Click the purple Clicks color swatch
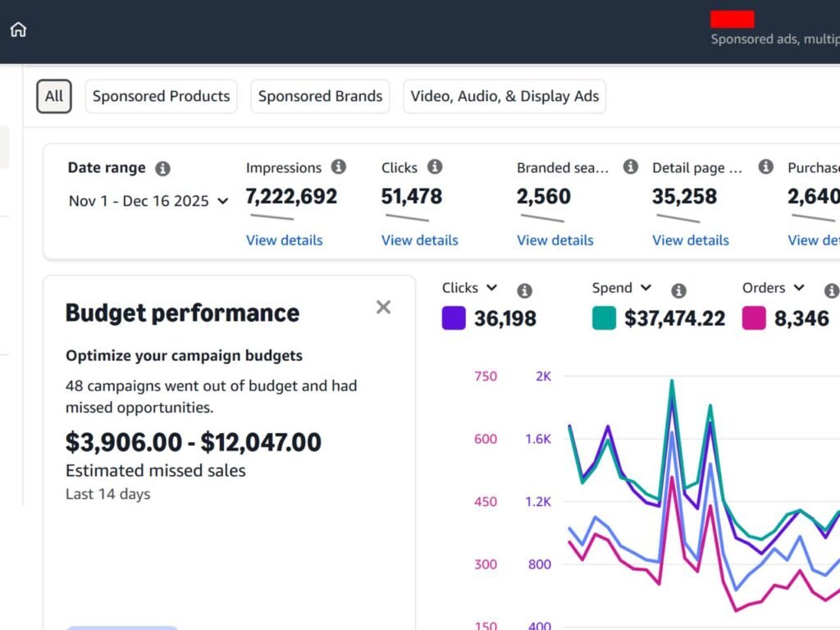The height and width of the screenshot is (630, 840). click(x=454, y=317)
